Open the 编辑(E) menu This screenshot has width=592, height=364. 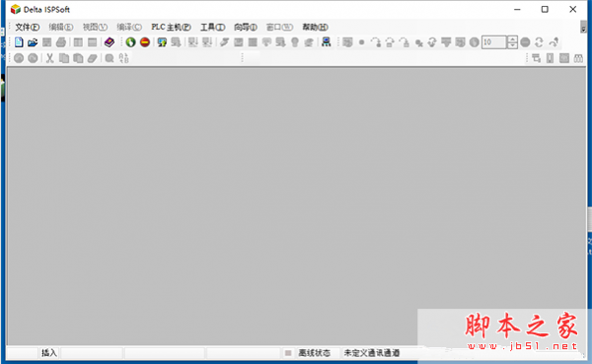(61, 28)
